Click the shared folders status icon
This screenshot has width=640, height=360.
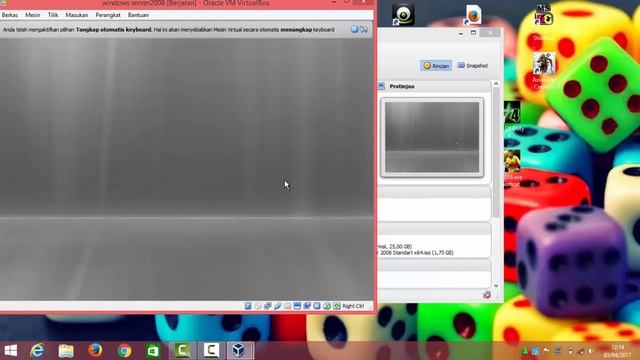pos(287,306)
